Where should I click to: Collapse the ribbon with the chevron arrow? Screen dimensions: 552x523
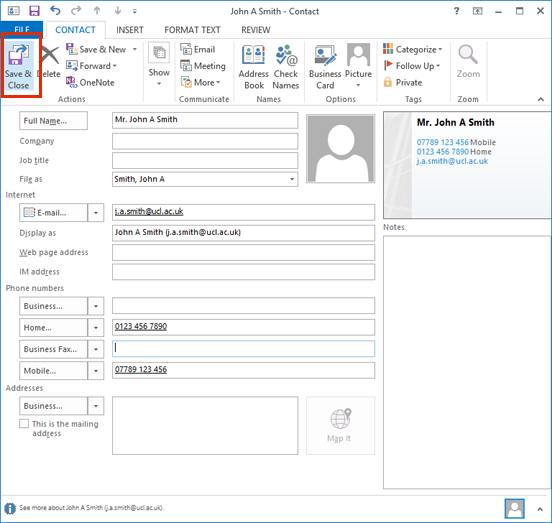click(x=540, y=100)
